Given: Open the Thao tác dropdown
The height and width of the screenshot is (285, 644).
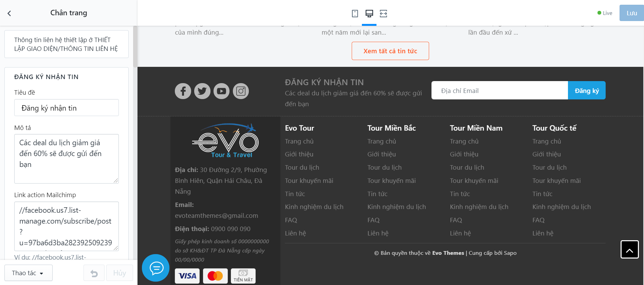Looking at the screenshot, I should [29, 273].
